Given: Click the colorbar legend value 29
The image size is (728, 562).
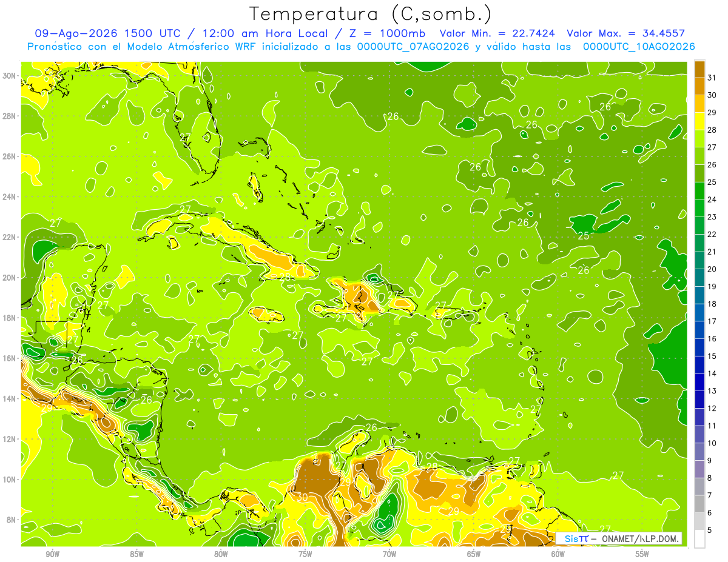Looking at the screenshot, I should tap(712, 112).
